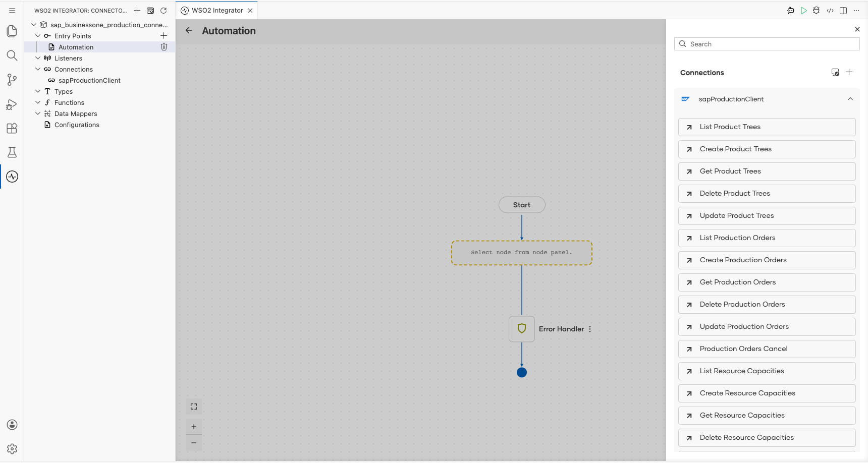The height and width of the screenshot is (463, 868).
Task: Fit diagram to screen icon
Action: click(x=194, y=407)
